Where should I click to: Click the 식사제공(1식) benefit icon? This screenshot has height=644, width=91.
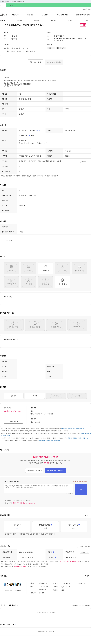[x=62, y=282]
